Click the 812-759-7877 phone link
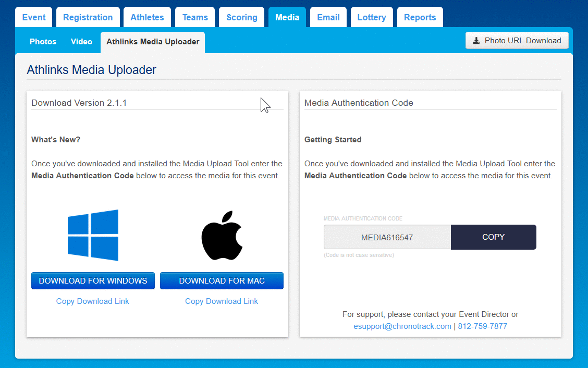Viewport: 588px width, 368px height. pyautogui.click(x=483, y=326)
